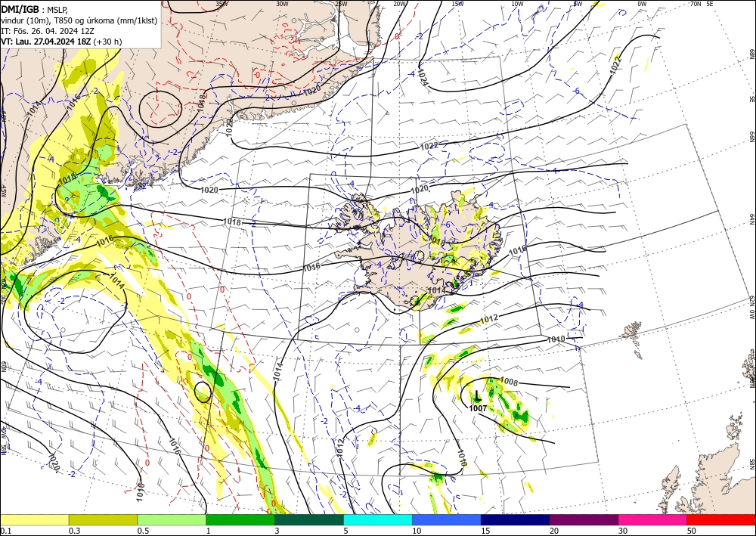Select the pink 30–50 mm legend swatch
The image size is (756, 536).
click(653, 519)
